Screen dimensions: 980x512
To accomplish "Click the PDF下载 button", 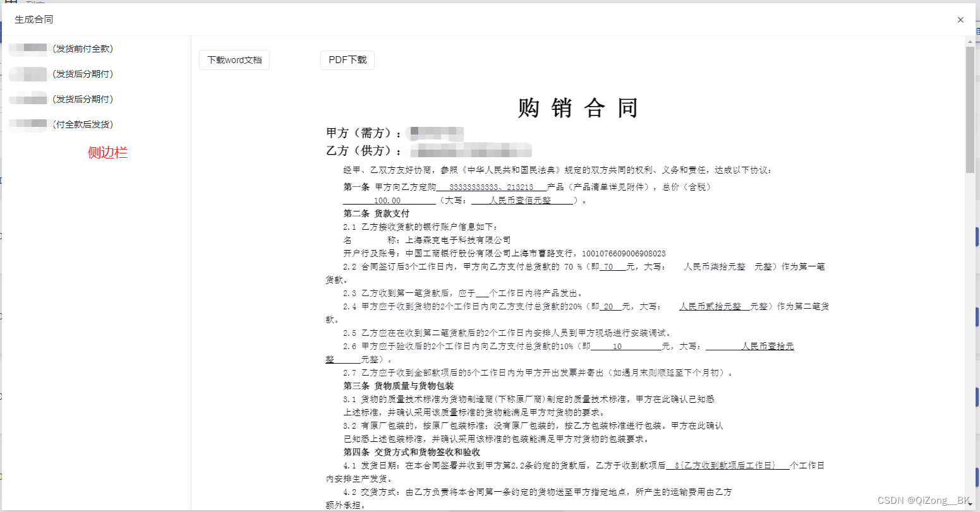I will [346, 60].
